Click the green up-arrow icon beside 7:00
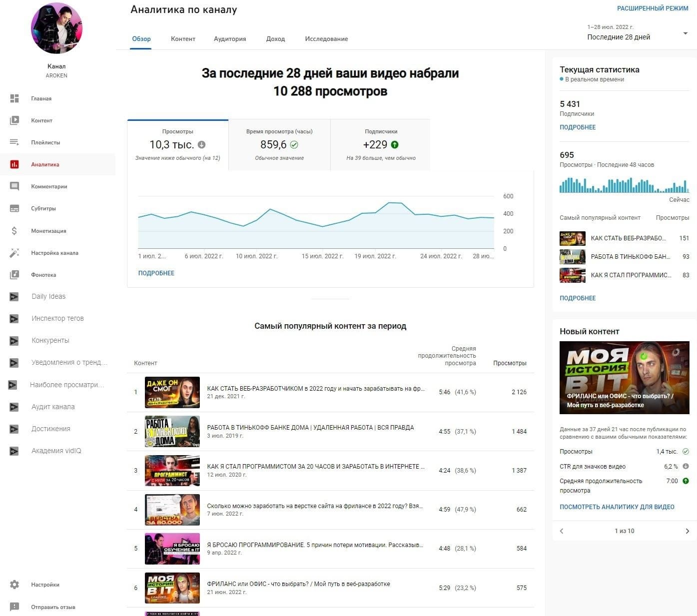Viewport: 697px width, 616px height. click(686, 481)
